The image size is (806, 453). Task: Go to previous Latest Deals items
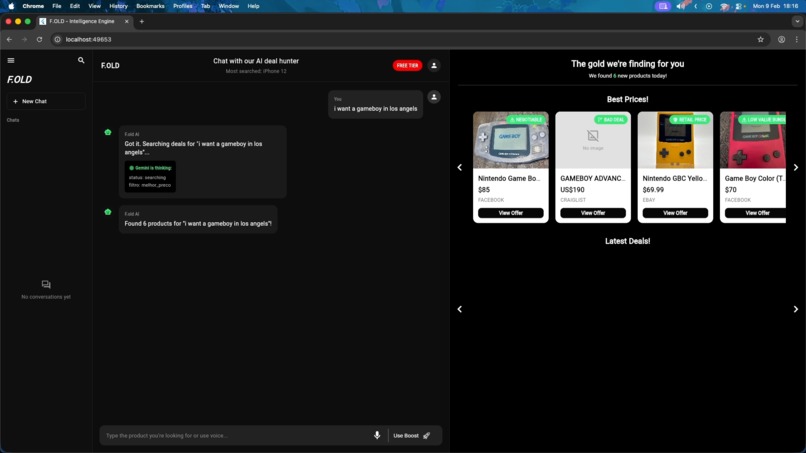click(460, 309)
